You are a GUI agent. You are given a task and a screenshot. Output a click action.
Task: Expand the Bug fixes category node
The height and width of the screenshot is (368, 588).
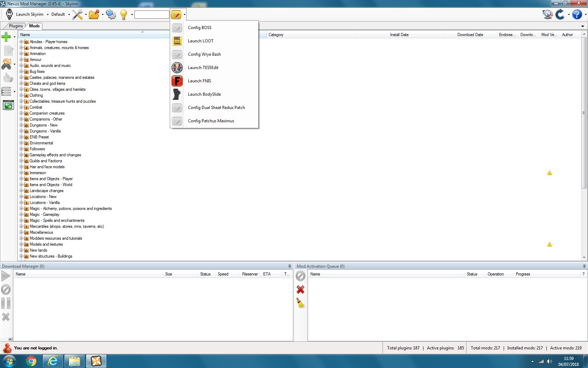[x=21, y=71]
